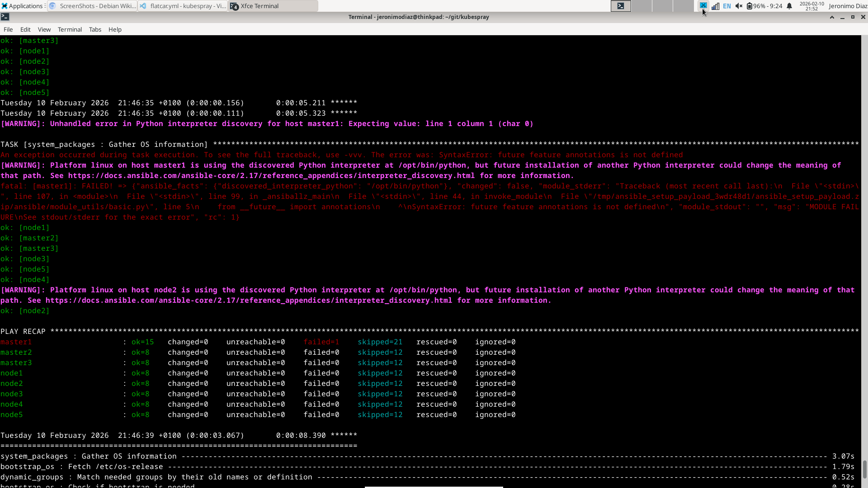Image resolution: width=868 pixels, height=488 pixels.
Task: Switch to flatcar.yml kubespray editor window
Action: [x=183, y=6]
